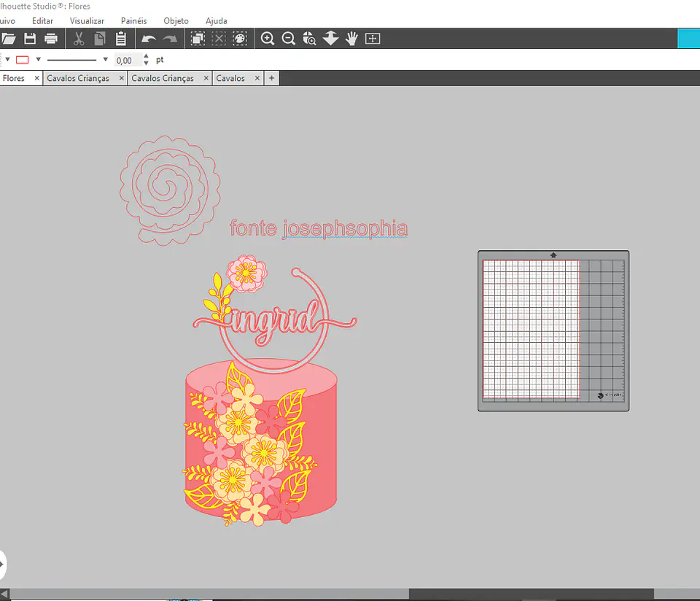Save the document with the floppy icon
This screenshot has height=601, width=700.
30,39
